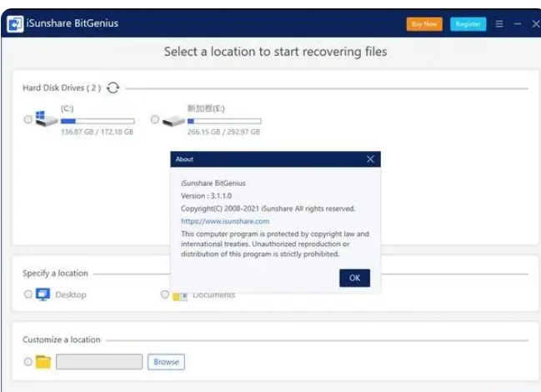Select the E: drive radio button
The height and width of the screenshot is (392, 541).
coord(155,119)
